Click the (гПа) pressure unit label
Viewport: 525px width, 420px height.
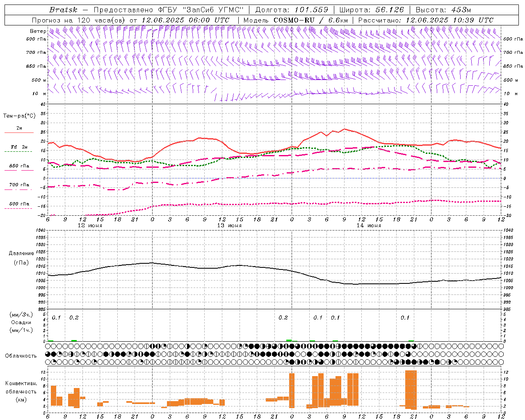click(21, 262)
